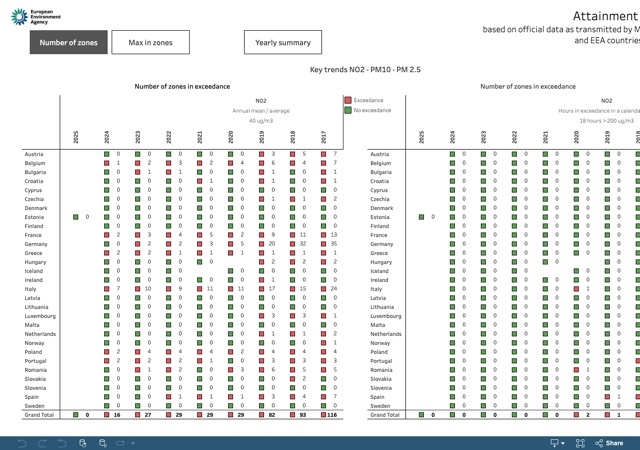Open the Yearly summary view
640x450 pixels.
[283, 42]
